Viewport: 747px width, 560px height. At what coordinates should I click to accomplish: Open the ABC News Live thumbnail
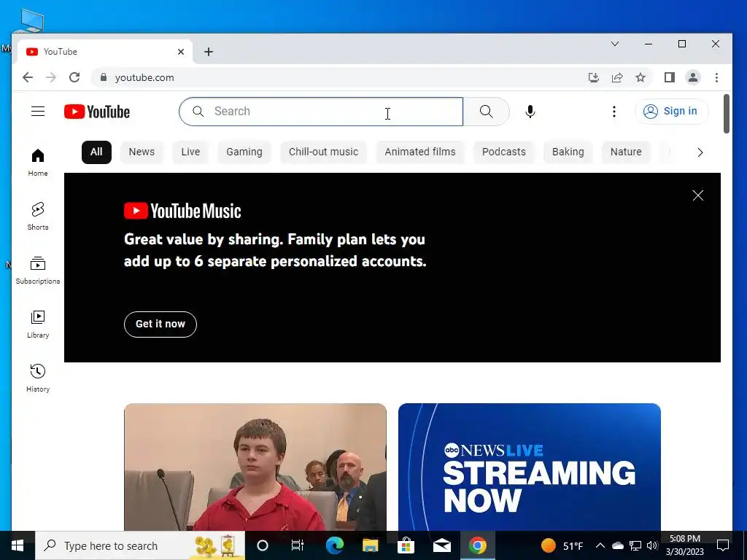coord(530,467)
